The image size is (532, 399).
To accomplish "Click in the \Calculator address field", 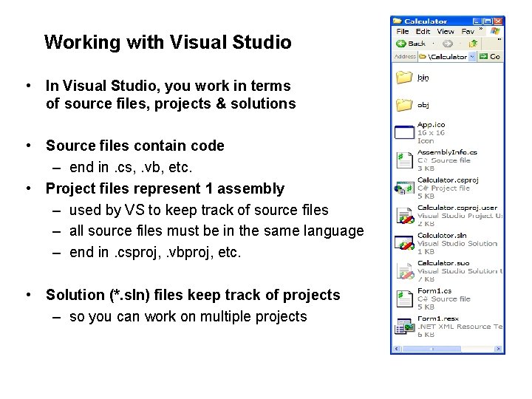I will click(444, 57).
